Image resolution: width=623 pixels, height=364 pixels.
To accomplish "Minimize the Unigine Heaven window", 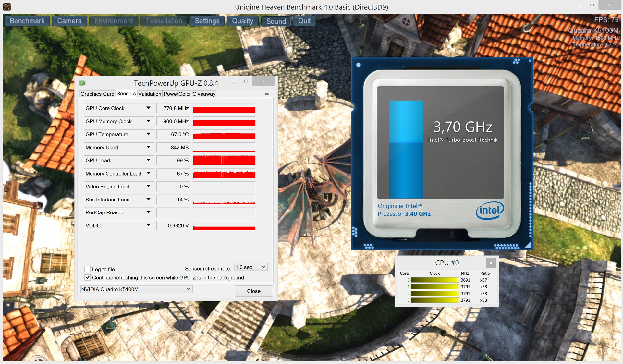I will [579, 6].
